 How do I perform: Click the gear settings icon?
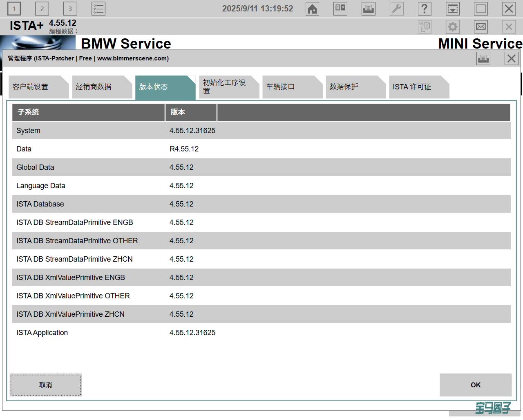click(453, 27)
